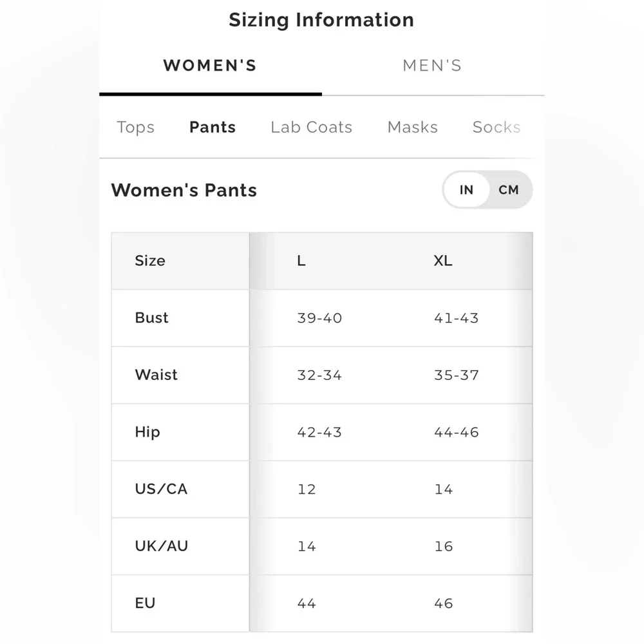
Task: Click the Waist row label
Action: 156,375
